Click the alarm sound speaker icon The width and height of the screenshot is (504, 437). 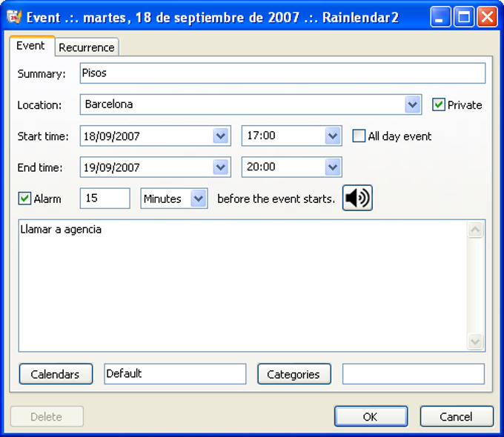357,198
